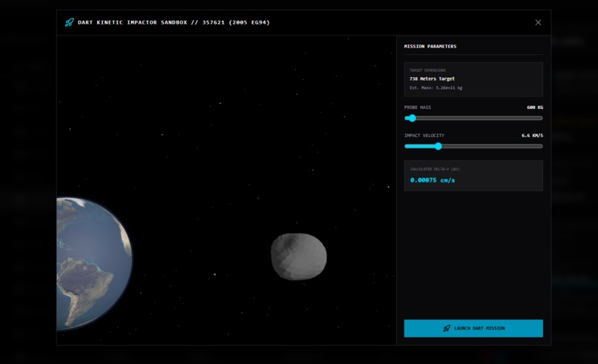The height and width of the screenshot is (364, 598).
Task: Click the 'Impact Velocity' label
Action: point(424,136)
